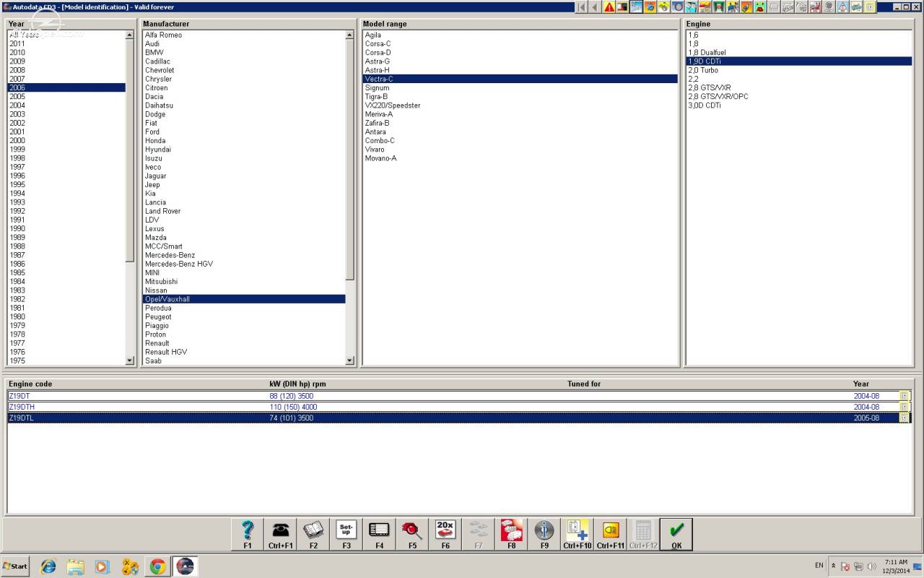This screenshot has width=924, height=578.
Task: Select 1,8 Dualfuel engine
Action: point(799,52)
